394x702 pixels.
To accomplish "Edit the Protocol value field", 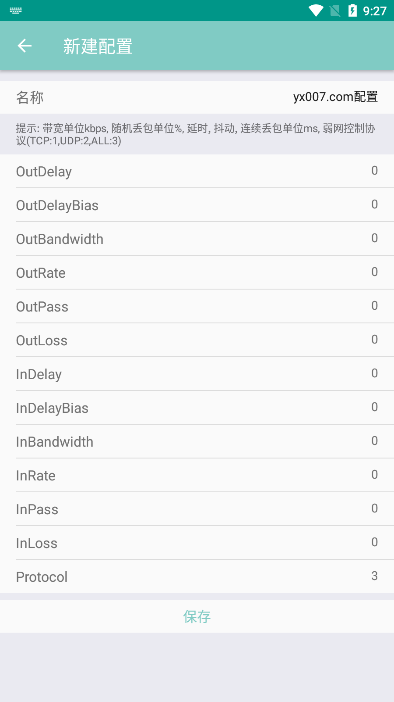I will 374,576.
